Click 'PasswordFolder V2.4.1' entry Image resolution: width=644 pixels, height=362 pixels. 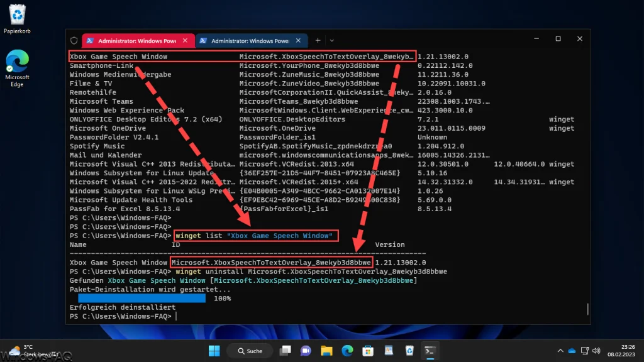coord(114,137)
